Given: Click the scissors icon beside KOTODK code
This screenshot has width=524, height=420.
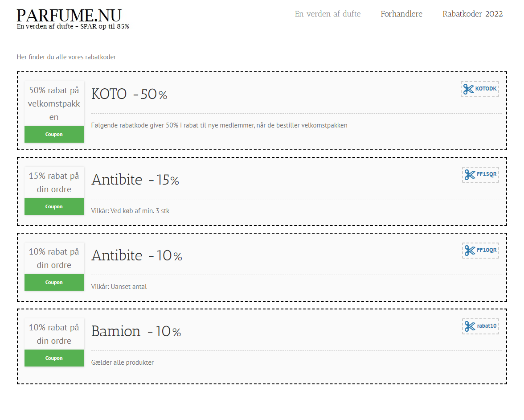Looking at the screenshot, I should point(468,89).
